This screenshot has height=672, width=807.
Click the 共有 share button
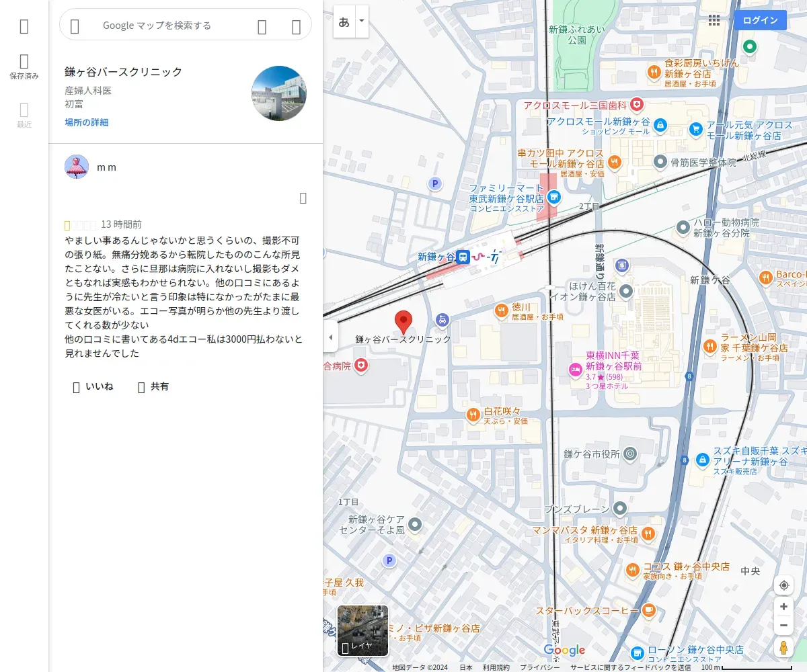point(153,386)
